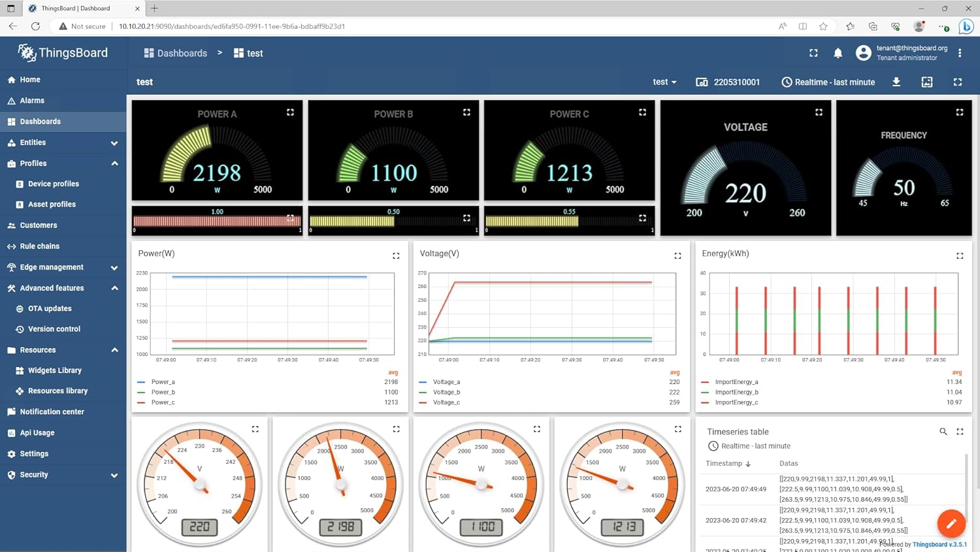This screenshot has width=980, height=552.
Task: Toggle ImportEnergy_b series in legend
Action: (x=736, y=393)
